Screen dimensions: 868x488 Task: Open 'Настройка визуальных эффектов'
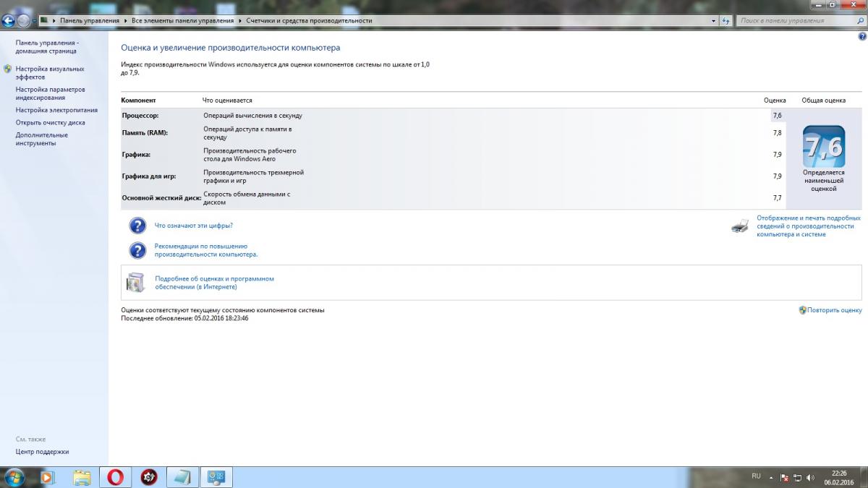(x=50, y=73)
